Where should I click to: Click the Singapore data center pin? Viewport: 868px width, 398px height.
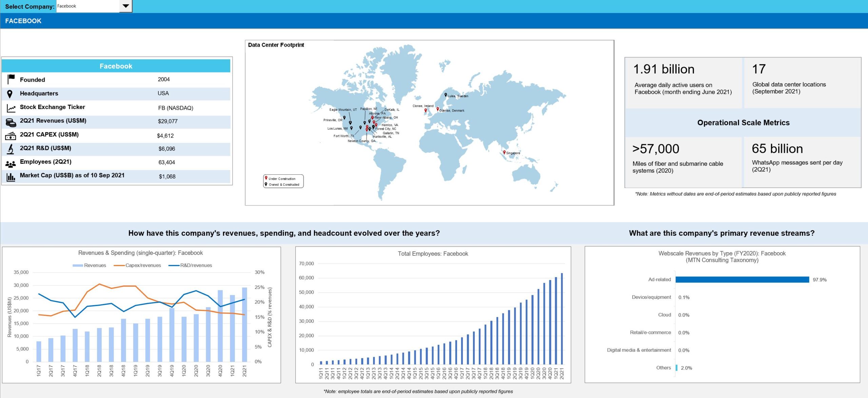[504, 152]
